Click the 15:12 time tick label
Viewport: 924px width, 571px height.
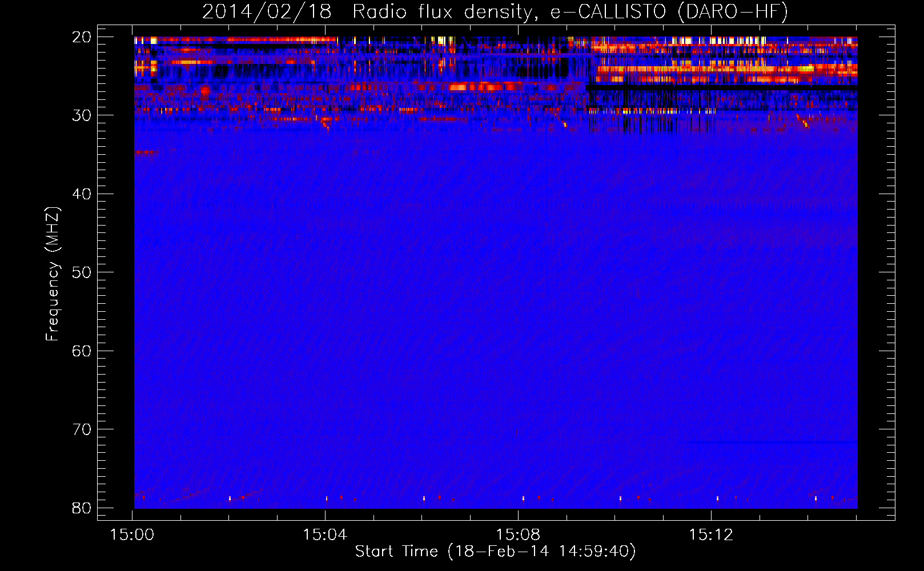[710, 535]
